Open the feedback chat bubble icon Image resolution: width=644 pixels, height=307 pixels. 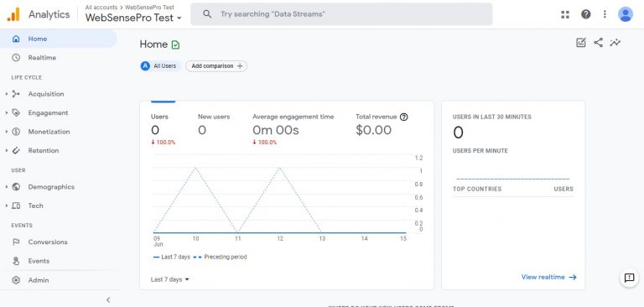629,278
